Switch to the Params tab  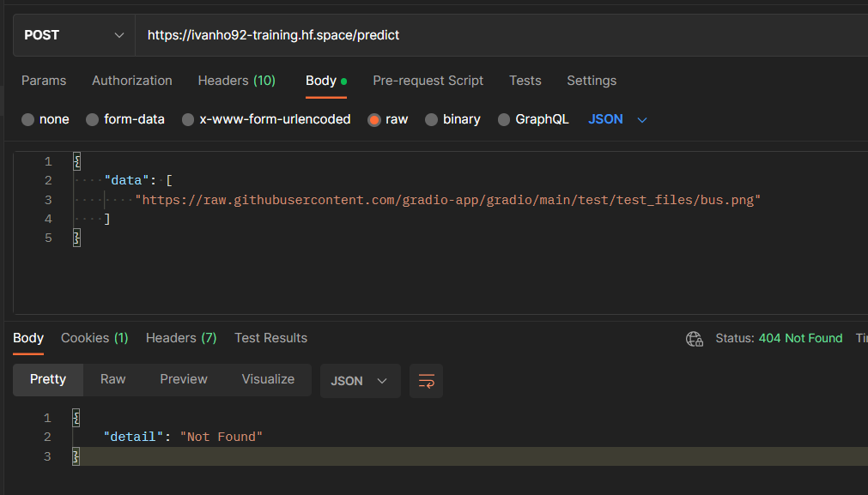[x=44, y=81]
